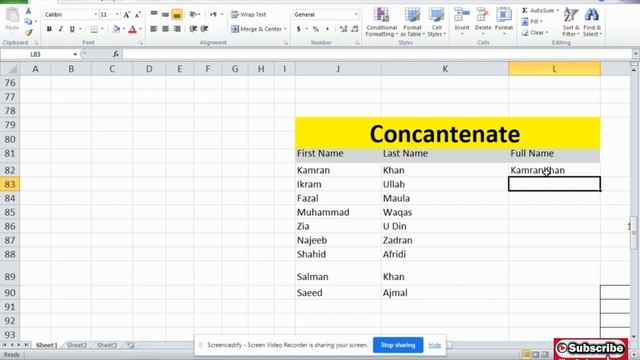Open the Merge & Center dropdown arrow
The height and width of the screenshot is (360, 640).
[x=285, y=29]
